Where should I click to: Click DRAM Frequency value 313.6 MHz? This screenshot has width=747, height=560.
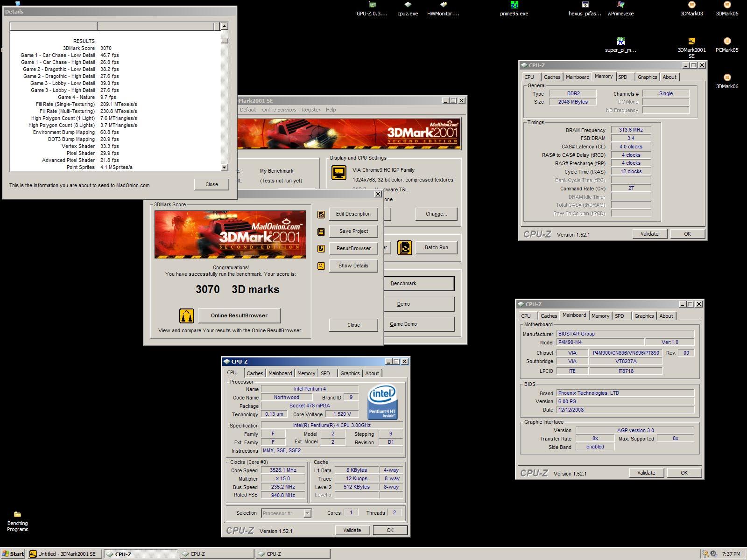point(631,130)
